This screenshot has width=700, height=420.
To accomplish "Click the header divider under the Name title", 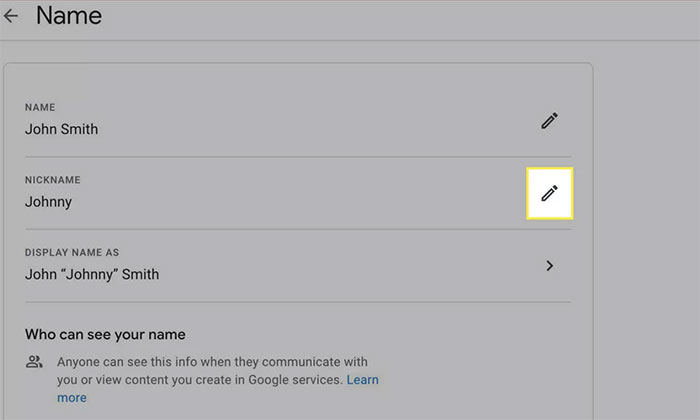I will pyautogui.click(x=350, y=40).
